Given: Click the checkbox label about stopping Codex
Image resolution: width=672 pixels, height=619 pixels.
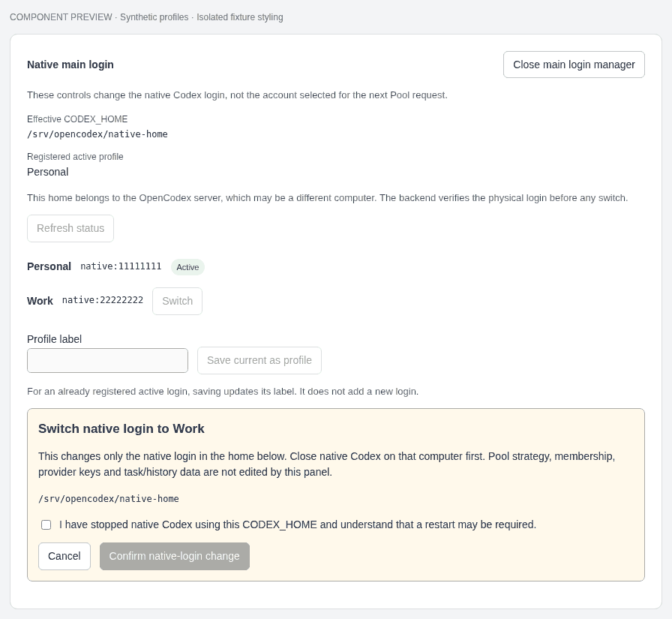Looking at the screenshot, I should click(298, 524).
